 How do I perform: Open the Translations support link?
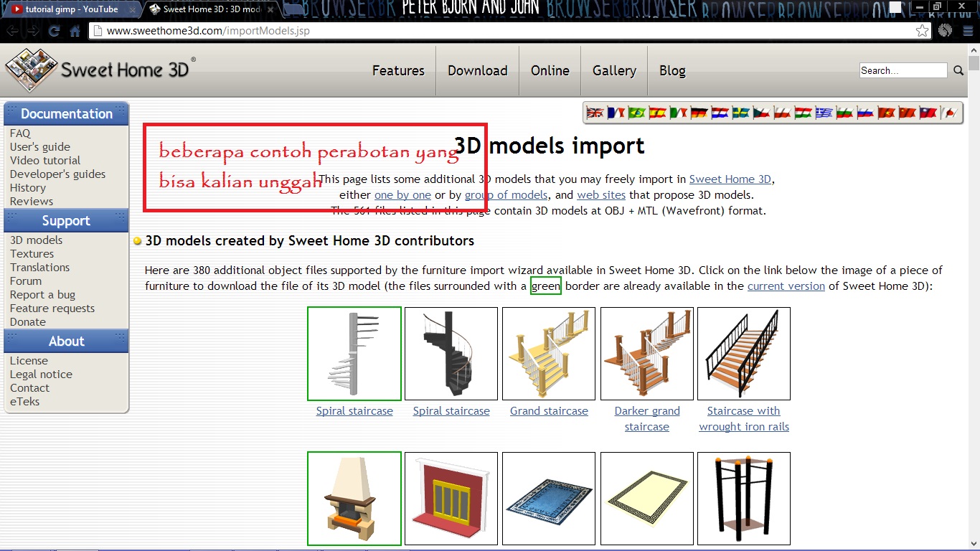tap(39, 267)
